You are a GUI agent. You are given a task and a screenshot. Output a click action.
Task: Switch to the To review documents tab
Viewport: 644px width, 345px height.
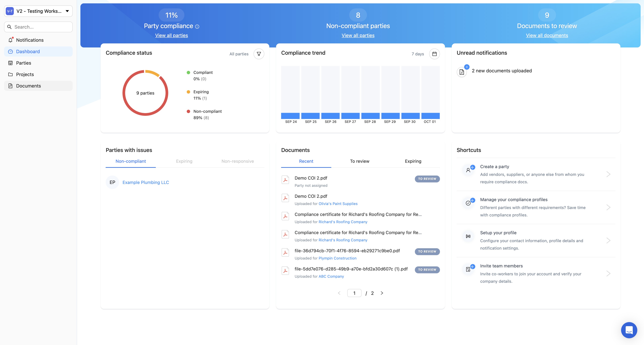click(x=360, y=161)
